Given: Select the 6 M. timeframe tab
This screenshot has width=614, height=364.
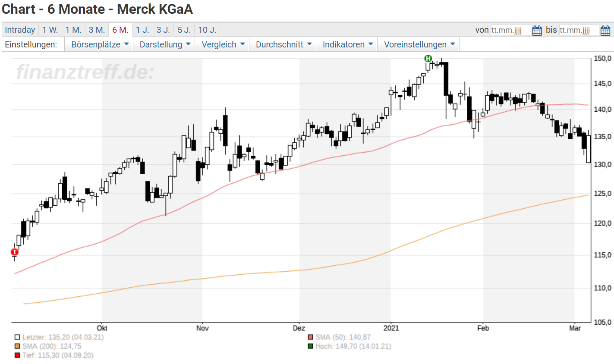Looking at the screenshot, I should coord(120,30).
